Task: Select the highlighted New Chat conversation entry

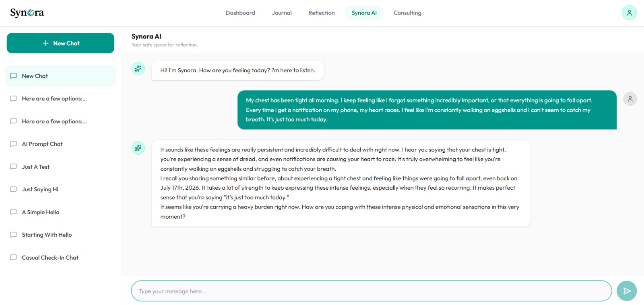Action: [x=60, y=76]
